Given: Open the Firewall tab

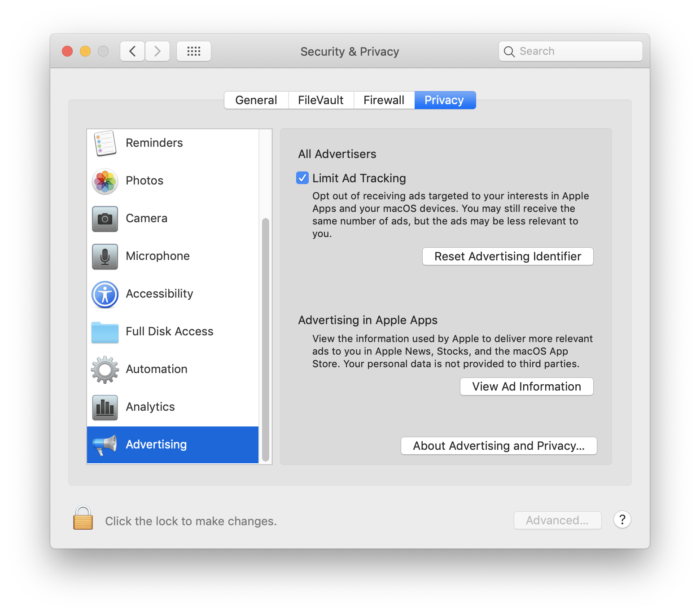Looking at the screenshot, I should [384, 100].
